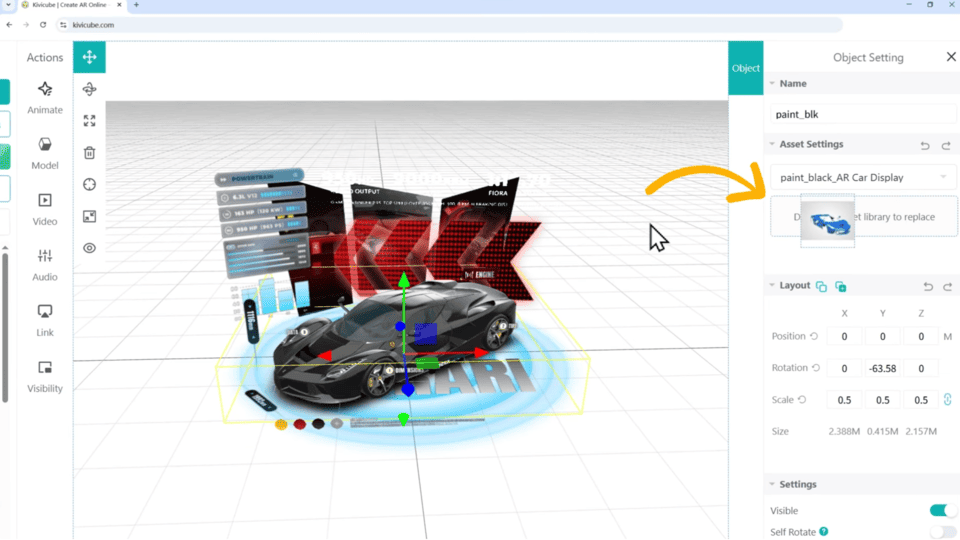The image size is (960, 540).
Task: Toggle the eye visibility icon in toolbar
Action: [89, 248]
